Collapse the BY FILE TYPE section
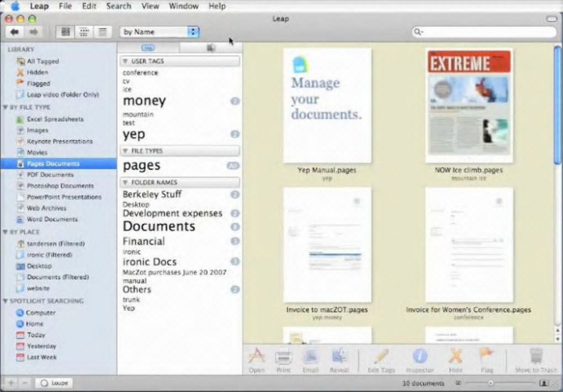This screenshot has width=563, height=392. [x=6, y=107]
